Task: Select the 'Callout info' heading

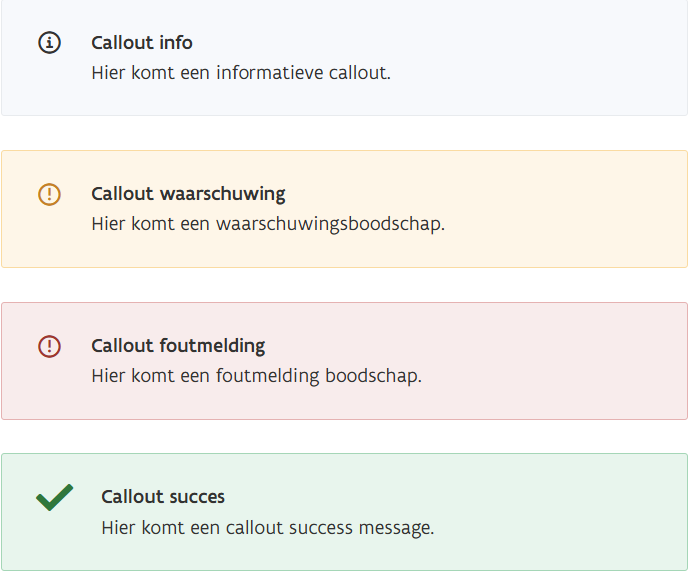Action: (x=142, y=43)
